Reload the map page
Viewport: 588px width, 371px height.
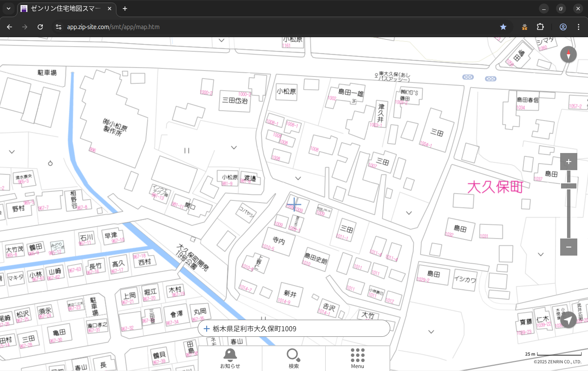click(x=40, y=27)
